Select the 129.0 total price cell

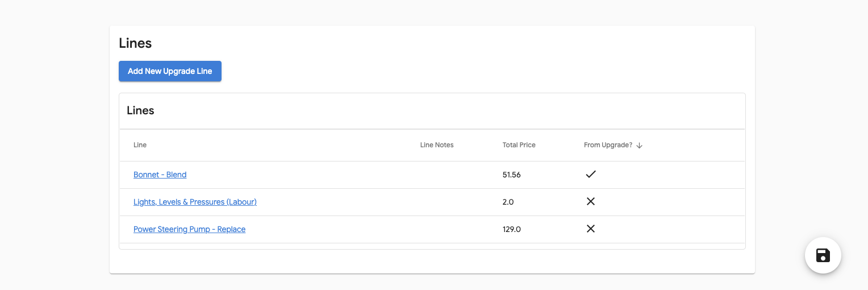(x=511, y=229)
